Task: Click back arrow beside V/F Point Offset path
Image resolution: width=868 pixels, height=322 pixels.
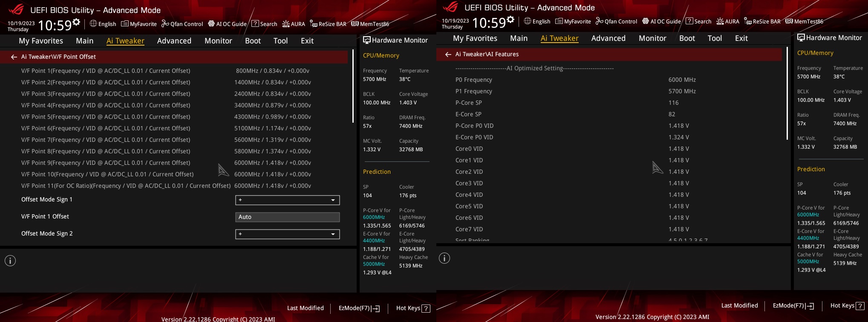Action: point(14,57)
